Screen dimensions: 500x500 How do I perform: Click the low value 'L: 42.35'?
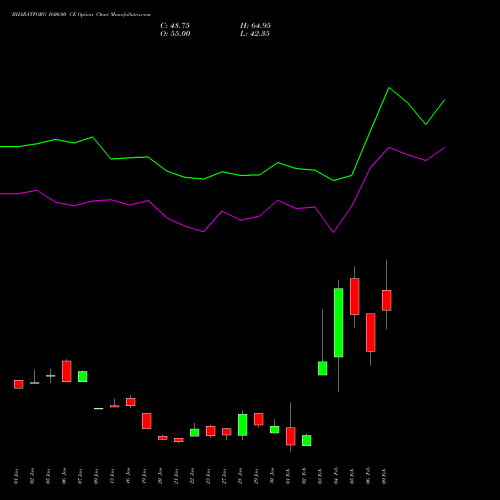(x=255, y=34)
